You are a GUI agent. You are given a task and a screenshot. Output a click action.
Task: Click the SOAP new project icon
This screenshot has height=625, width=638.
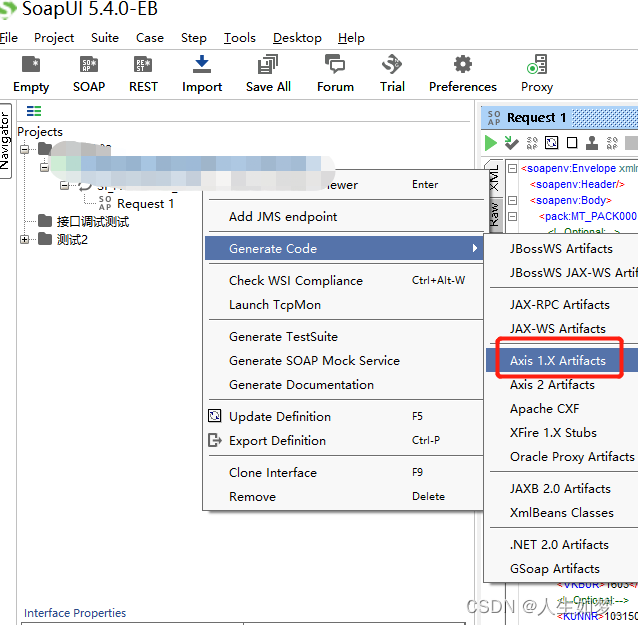click(89, 64)
